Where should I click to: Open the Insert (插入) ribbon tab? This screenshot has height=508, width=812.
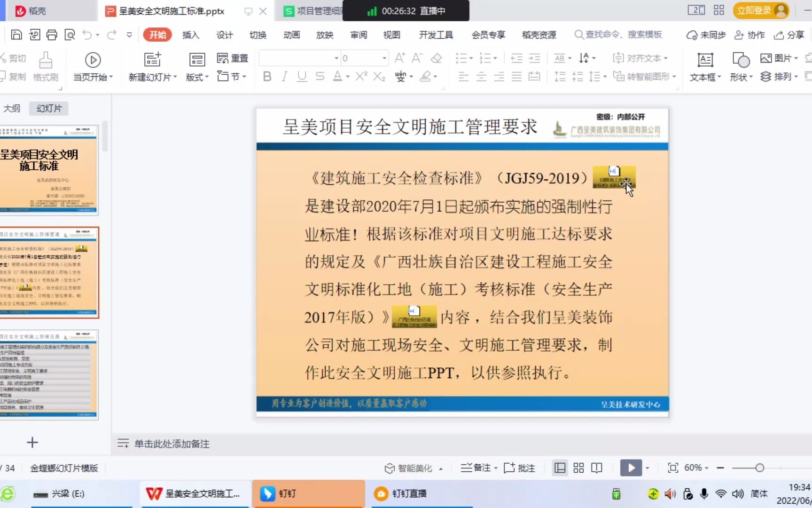coord(190,35)
